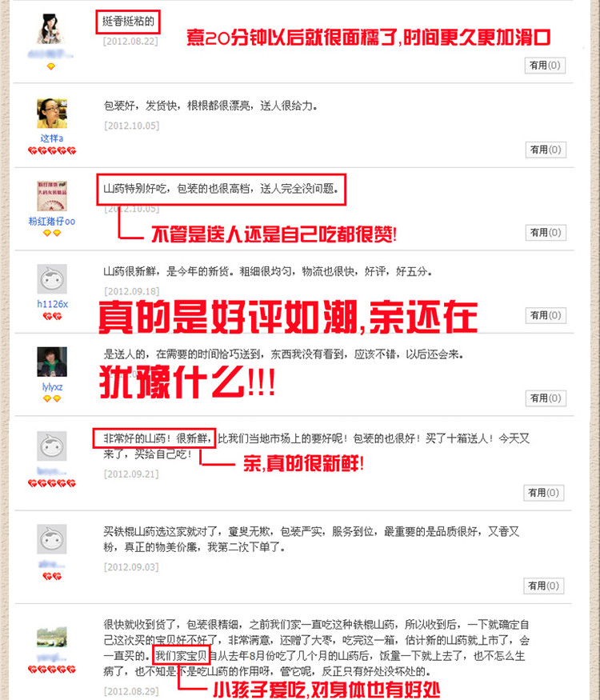Mark the h1126x review as 有用
The width and height of the screenshot is (600, 700).
point(546,315)
